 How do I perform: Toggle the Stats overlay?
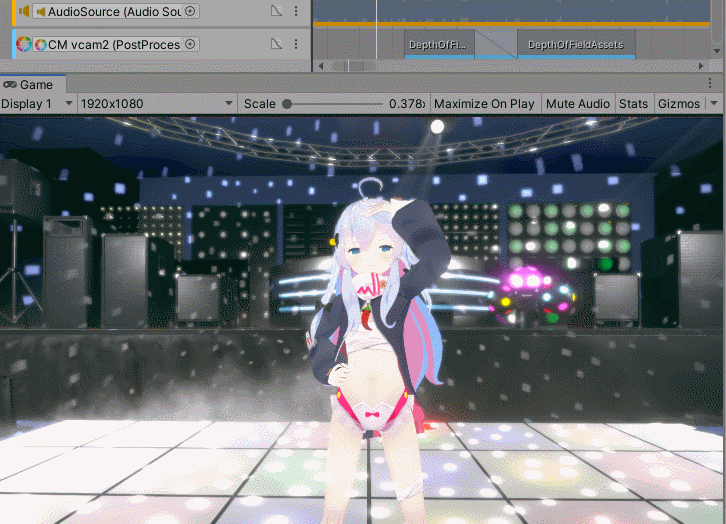tap(634, 104)
